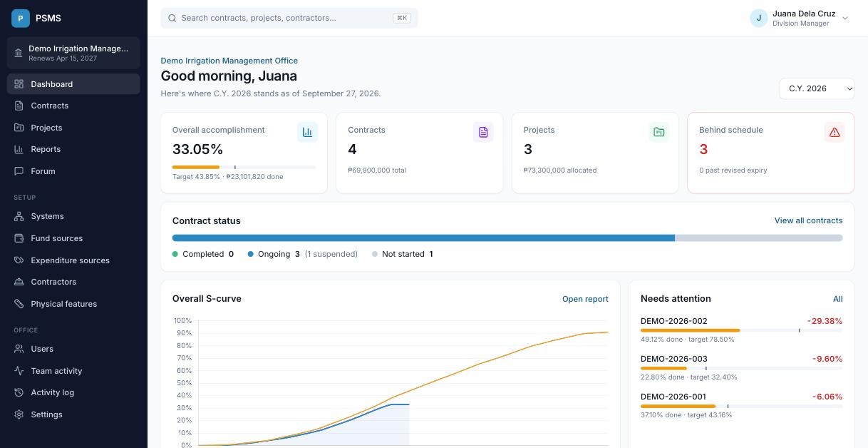Click the search contracts input field
This screenshot has width=868, height=448.
[x=289, y=18]
